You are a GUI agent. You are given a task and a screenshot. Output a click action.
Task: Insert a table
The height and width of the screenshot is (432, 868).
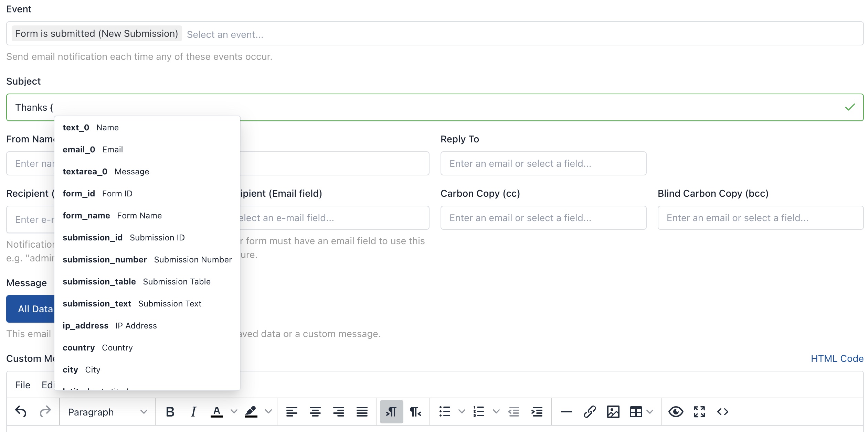click(636, 411)
